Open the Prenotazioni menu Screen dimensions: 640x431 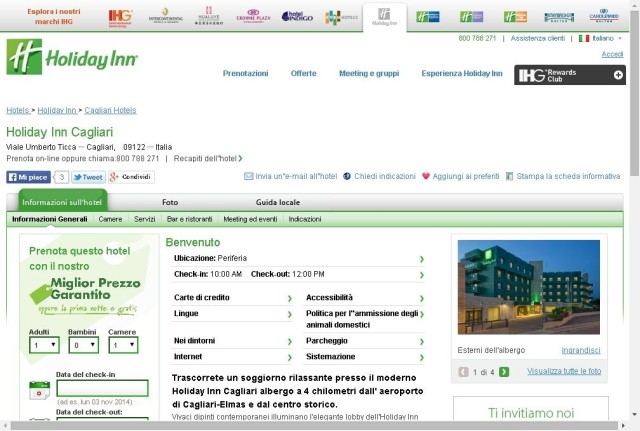[245, 73]
